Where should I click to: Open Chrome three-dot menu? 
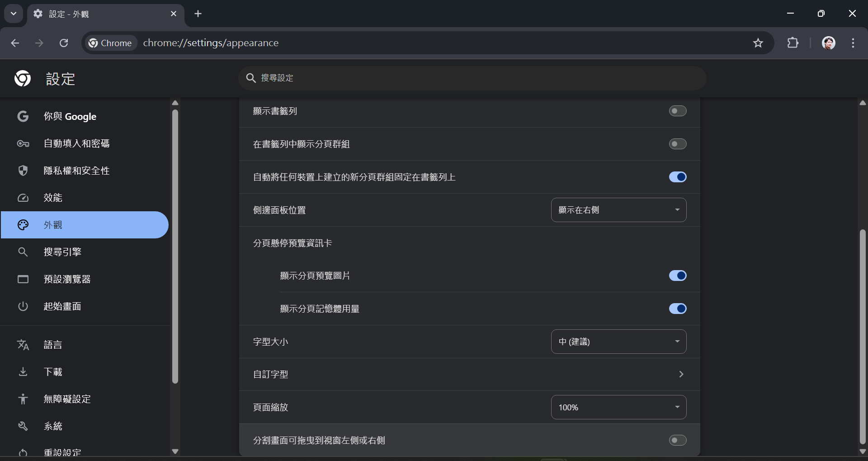click(853, 43)
